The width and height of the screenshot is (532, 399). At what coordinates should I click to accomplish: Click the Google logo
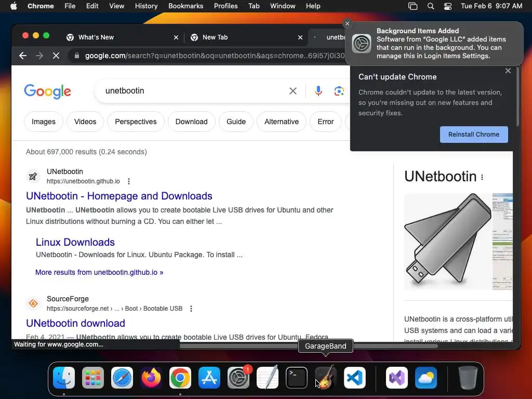47,91
